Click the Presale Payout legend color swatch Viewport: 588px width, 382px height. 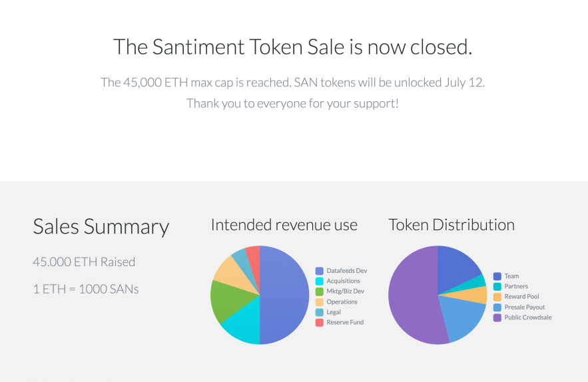(x=497, y=307)
